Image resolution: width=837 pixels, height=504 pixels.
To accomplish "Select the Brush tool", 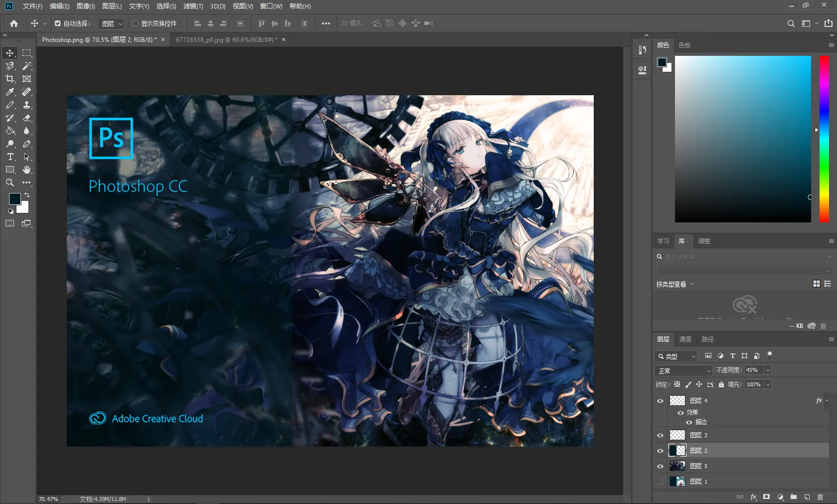I will point(10,105).
